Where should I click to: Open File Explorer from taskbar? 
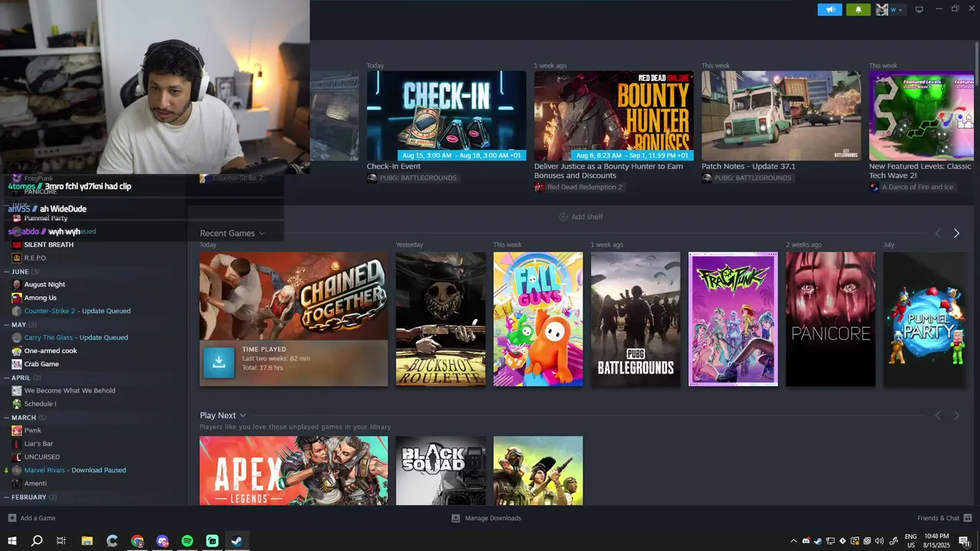(x=87, y=541)
